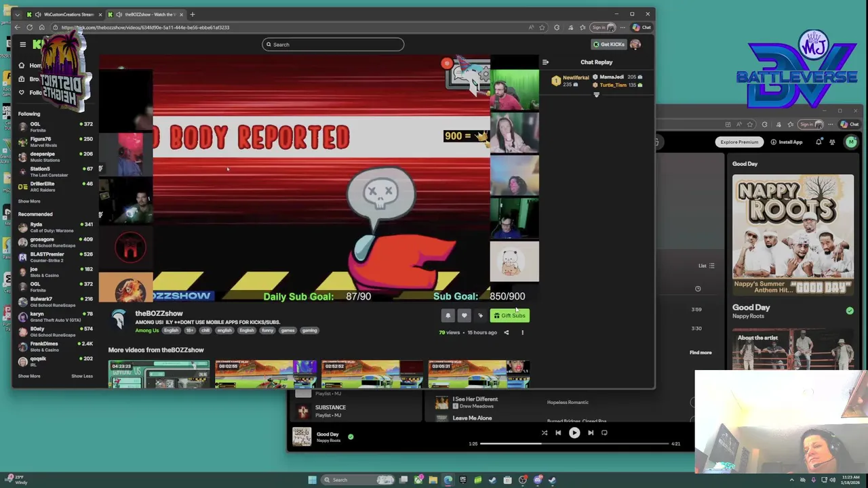
Task: Seek on Spotify playback progress bar
Action: pyautogui.click(x=575, y=444)
